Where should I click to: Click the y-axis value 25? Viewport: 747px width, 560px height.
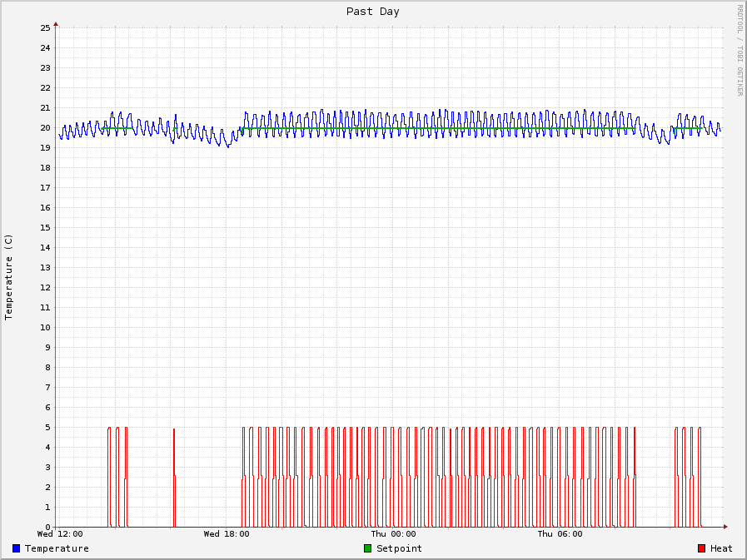[x=45, y=28]
